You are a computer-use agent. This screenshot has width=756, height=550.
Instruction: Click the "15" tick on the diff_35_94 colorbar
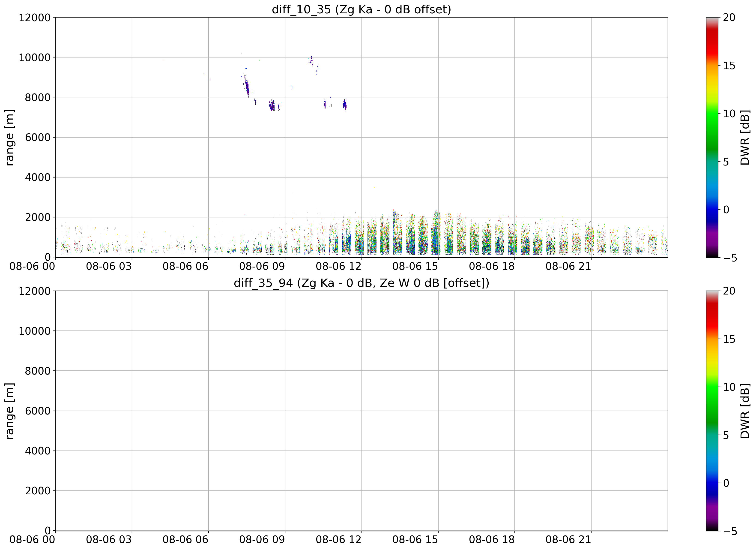tap(729, 339)
